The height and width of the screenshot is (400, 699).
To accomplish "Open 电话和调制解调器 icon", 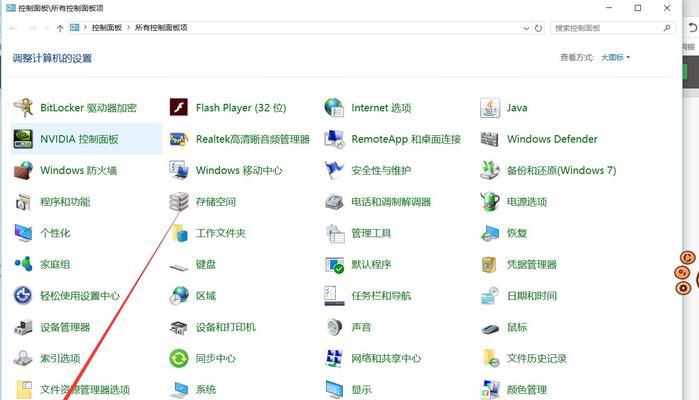I will coord(334,202).
